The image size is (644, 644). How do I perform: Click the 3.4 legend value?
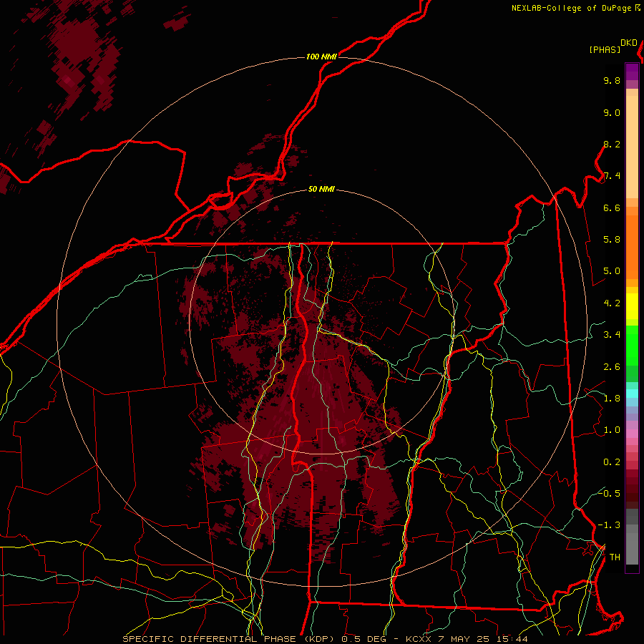pos(612,335)
